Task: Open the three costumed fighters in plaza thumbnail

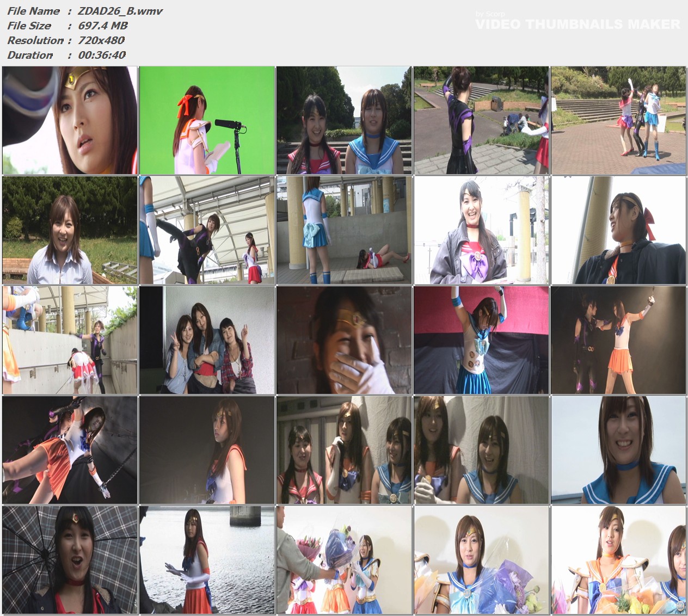Action: pyautogui.click(x=618, y=120)
